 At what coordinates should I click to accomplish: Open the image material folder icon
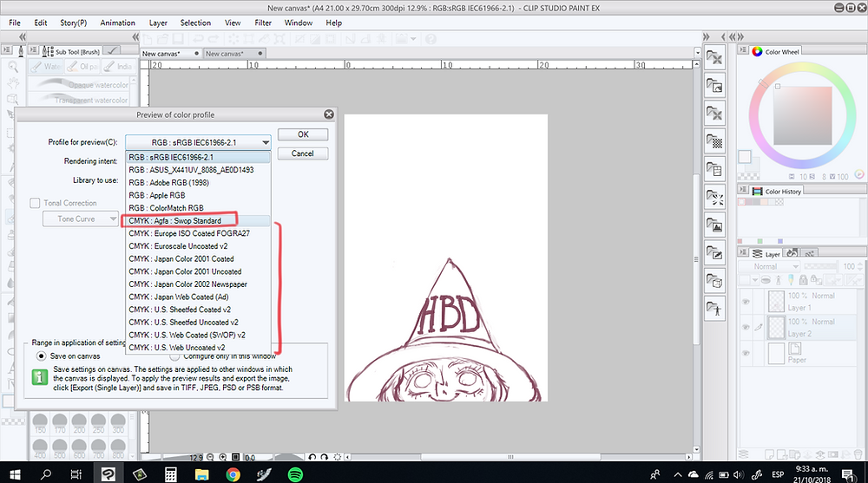[714, 225]
